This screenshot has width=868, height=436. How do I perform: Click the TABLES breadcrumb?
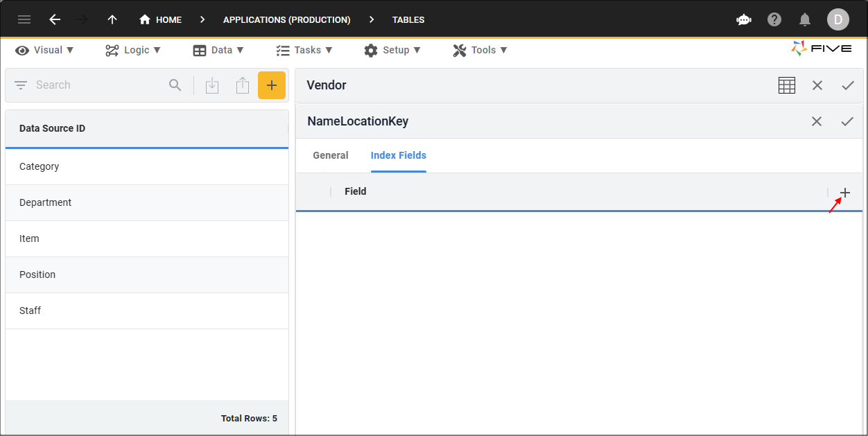[408, 19]
